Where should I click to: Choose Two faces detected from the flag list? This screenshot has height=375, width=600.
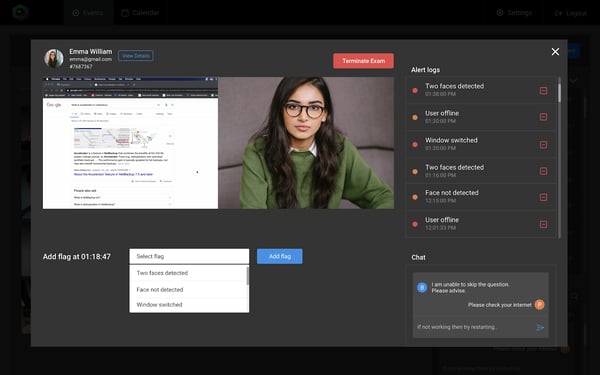pos(189,273)
